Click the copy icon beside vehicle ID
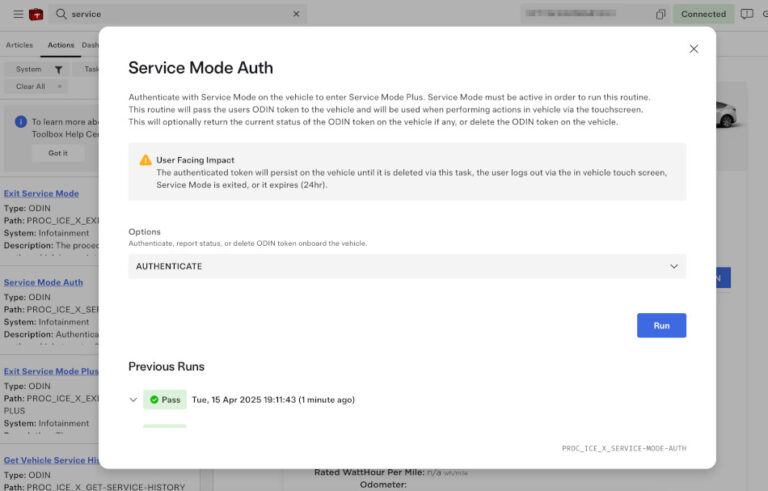Image resolution: width=768 pixels, height=491 pixels. click(x=661, y=14)
